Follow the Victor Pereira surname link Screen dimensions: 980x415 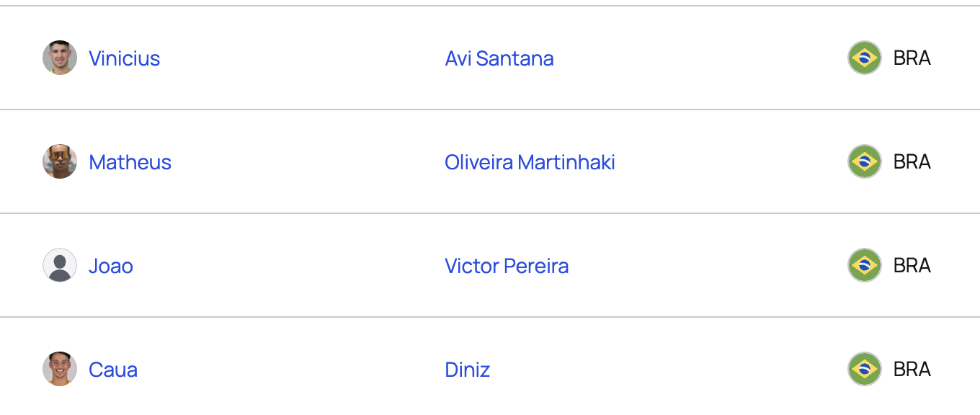pos(507,266)
